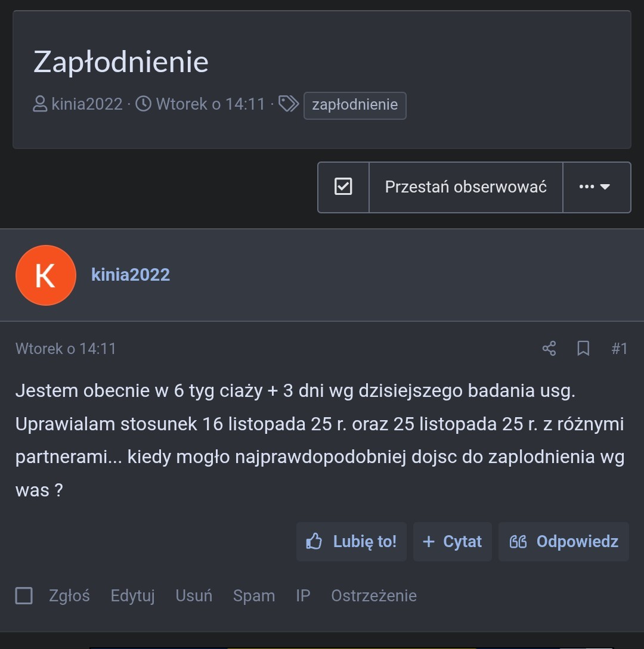The image size is (644, 649).
Task: Open post permalink #1
Action: point(620,349)
